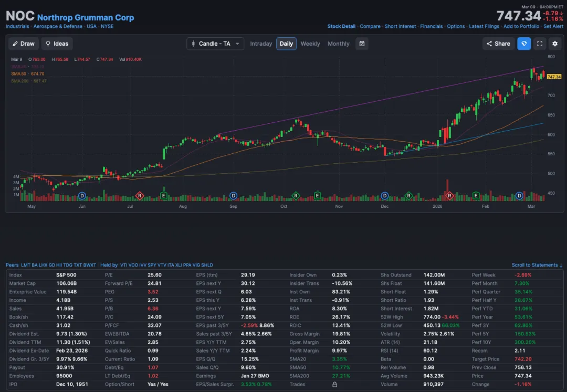The width and height of the screenshot is (567, 392).
Task: Open the Peers link
Action: 12,265
